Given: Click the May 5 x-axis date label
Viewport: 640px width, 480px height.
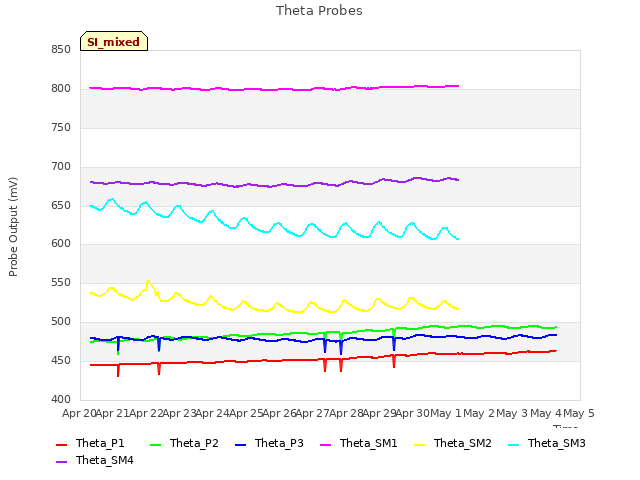Looking at the screenshot, I should [x=579, y=413].
